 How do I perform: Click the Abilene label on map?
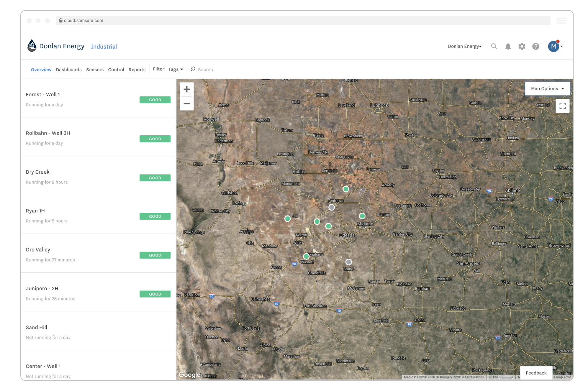pos(513,191)
